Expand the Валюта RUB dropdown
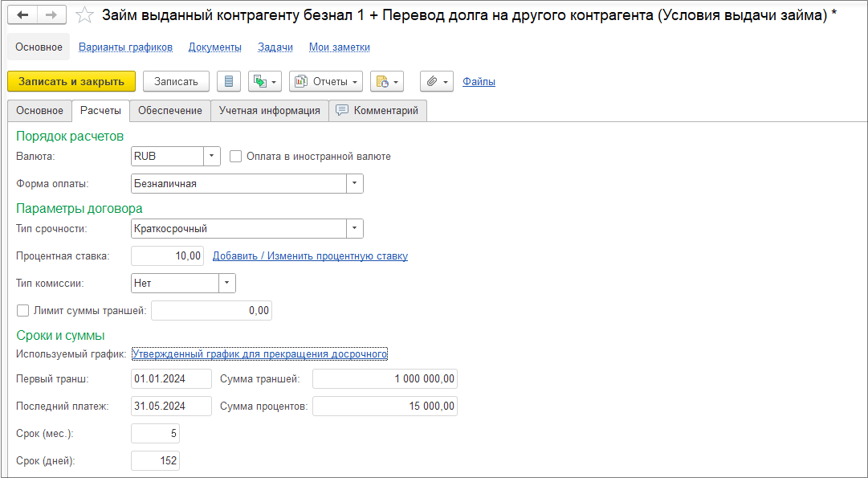Image resolution: width=868 pixels, height=478 pixels. (x=212, y=156)
